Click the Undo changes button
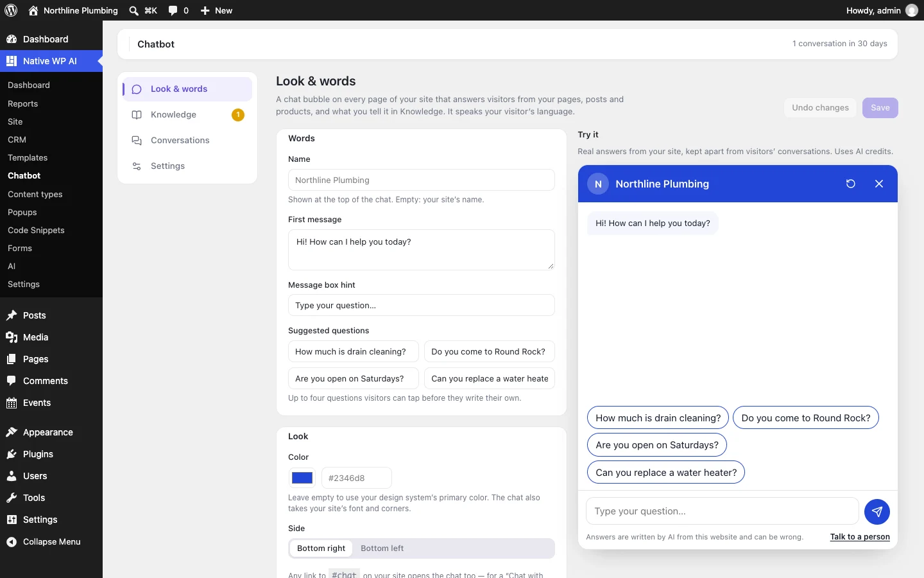The height and width of the screenshot is (578, 924). click(x=820, y=108)
